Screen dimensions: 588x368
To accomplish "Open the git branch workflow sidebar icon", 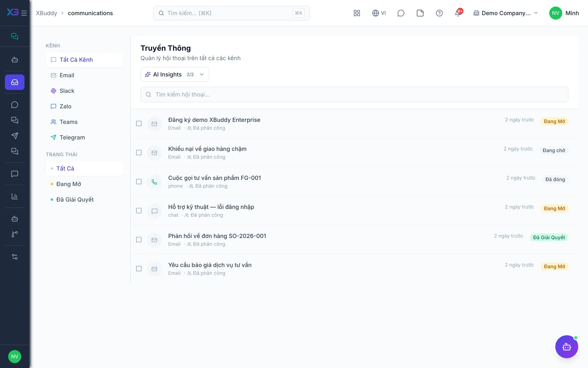I will (14, 234).
